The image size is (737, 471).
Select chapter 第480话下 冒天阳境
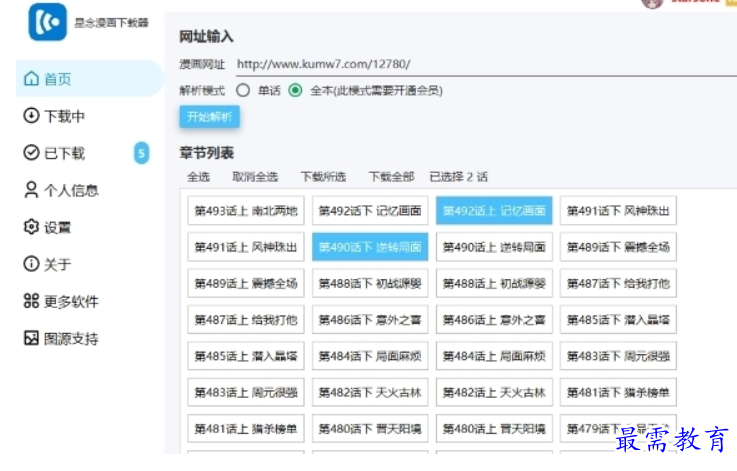click(x=370, y=428)
